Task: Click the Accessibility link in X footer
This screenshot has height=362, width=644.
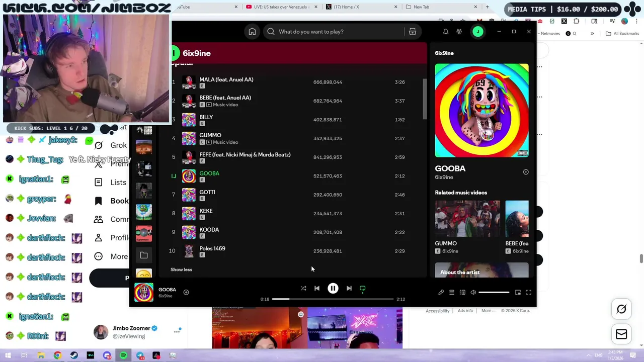Action: coord(437,311)
